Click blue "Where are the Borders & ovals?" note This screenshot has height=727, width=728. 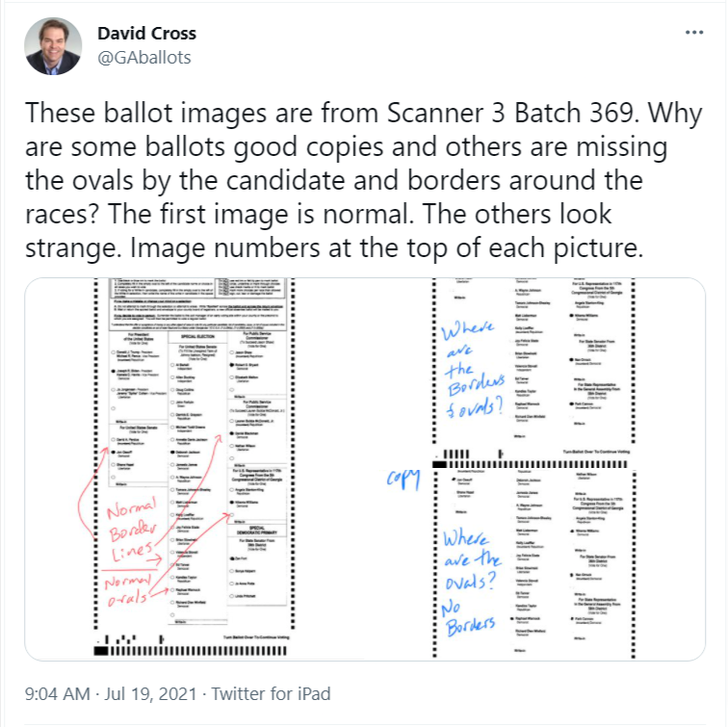(476, 377)
